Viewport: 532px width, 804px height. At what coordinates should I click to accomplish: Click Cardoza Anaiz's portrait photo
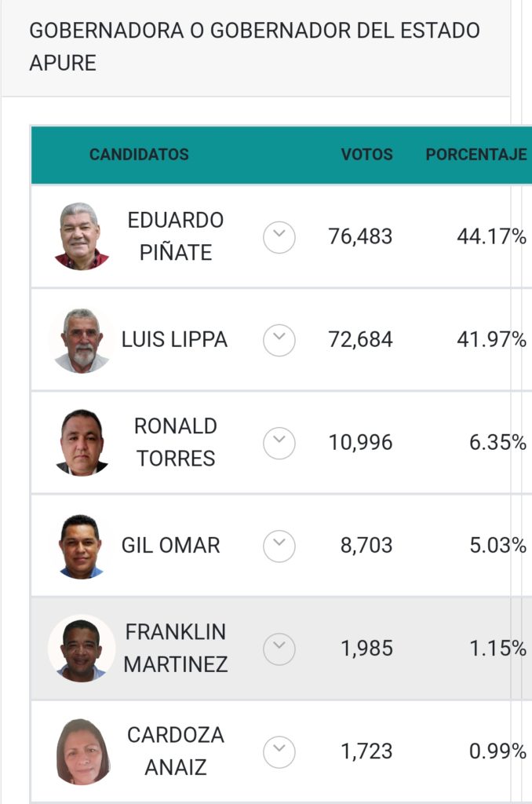pyautogui.click(x=82, y=751)
